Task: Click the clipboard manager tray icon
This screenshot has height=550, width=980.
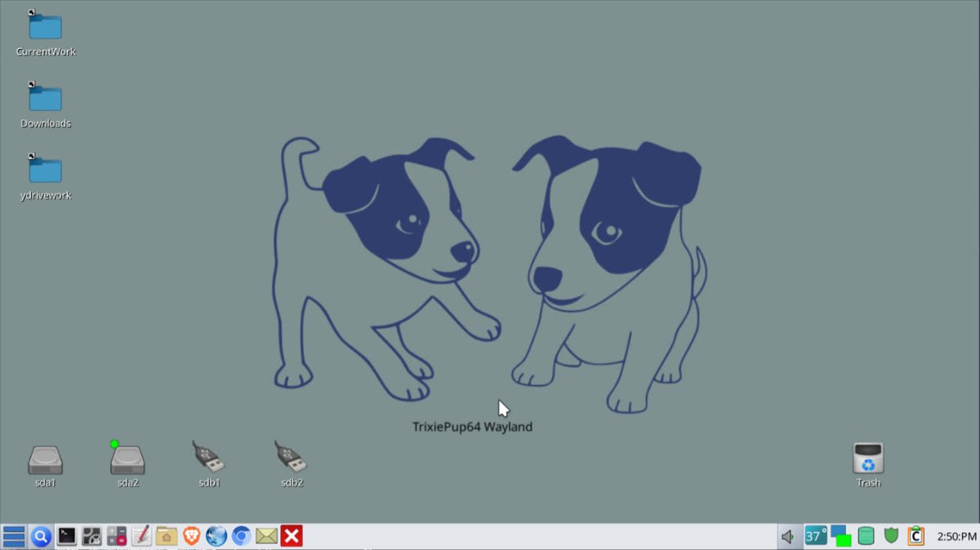Action: pyautogui.click(x=916, y=536)
